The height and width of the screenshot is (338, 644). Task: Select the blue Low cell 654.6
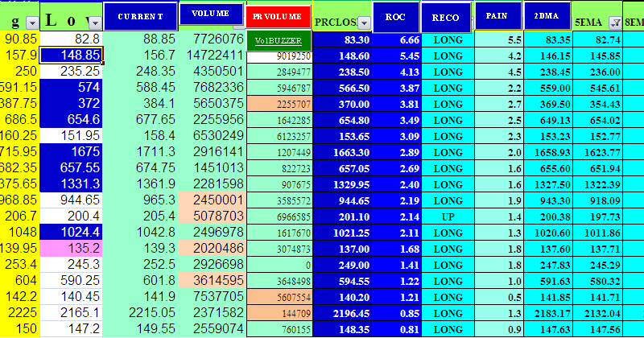point(71,120)
